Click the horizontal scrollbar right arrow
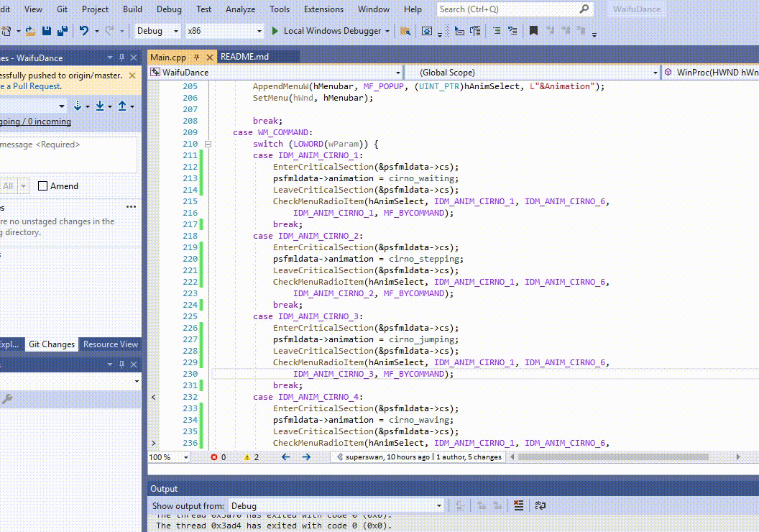The height and width of the screenshot is (532, 759). tap(737, 457)
